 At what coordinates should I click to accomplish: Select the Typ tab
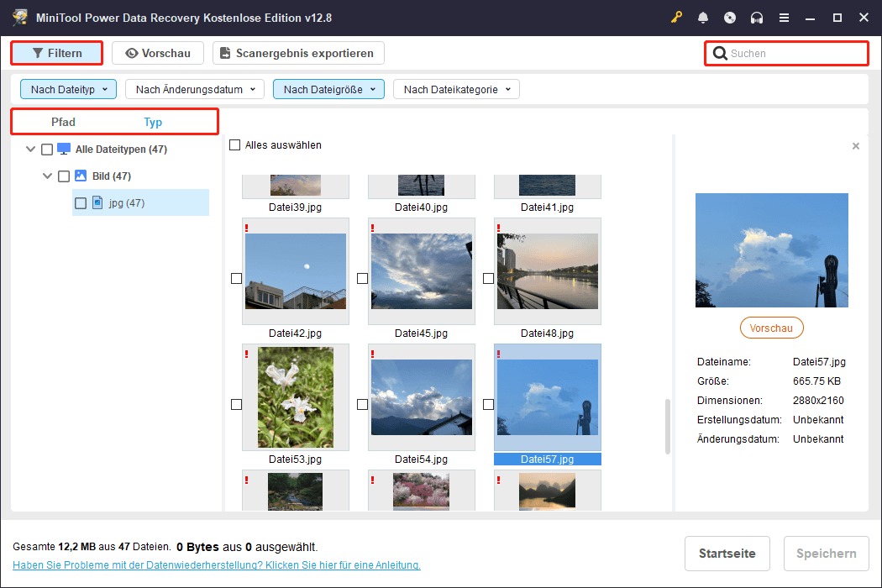(x=153, y=123)
